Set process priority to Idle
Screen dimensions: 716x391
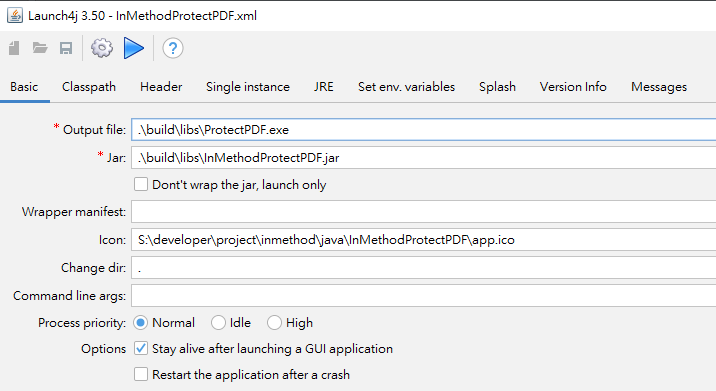(x=218, y=322)
